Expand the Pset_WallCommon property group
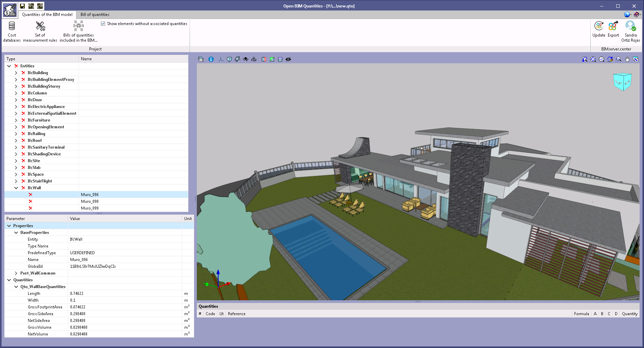The width and height of the screenshot is (644, 348). click(x=16, y=273)
